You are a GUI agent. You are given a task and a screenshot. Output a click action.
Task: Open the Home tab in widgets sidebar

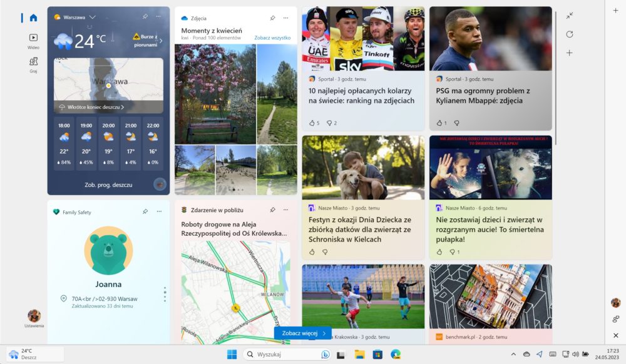[x=34, y=18]
